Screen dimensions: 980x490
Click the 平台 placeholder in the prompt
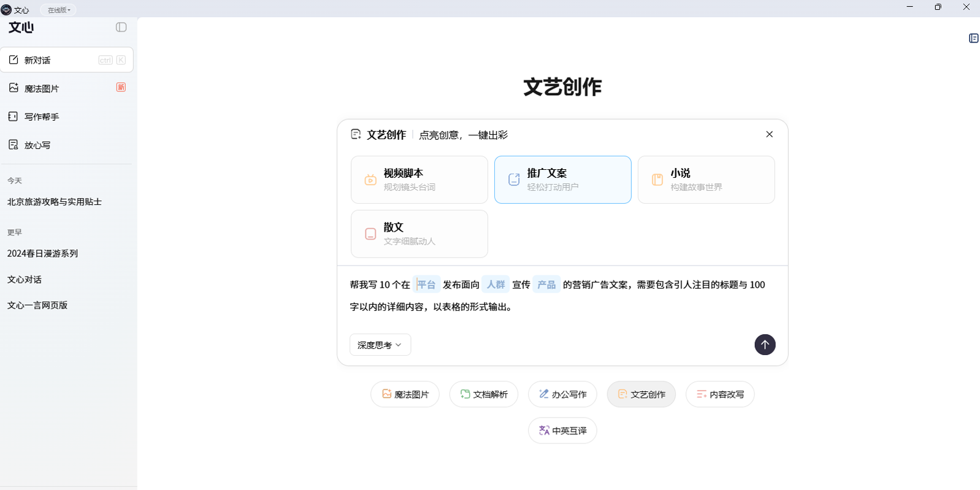point(426,285)
